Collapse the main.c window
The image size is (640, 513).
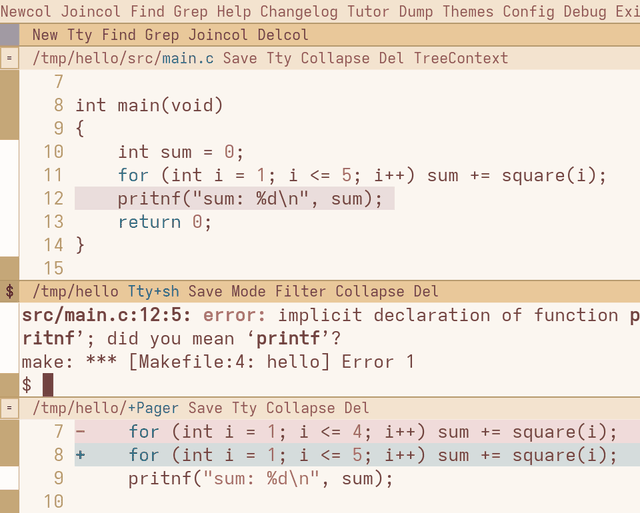click(335, 58)
